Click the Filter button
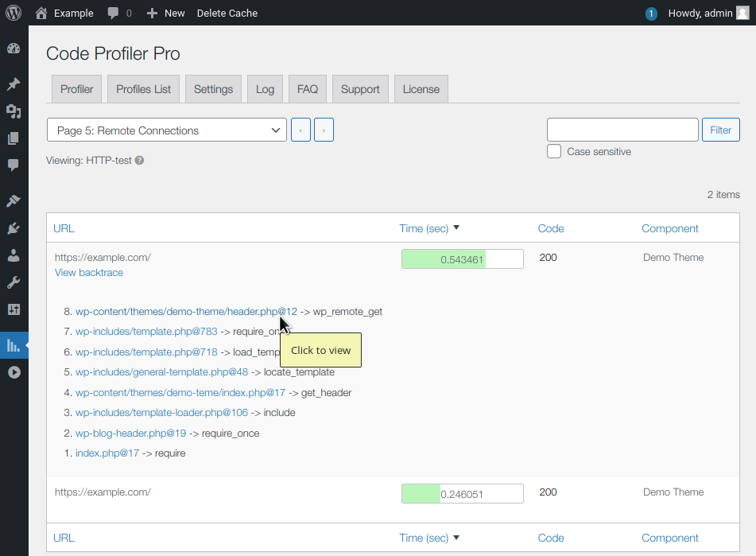 coord(720,130)
